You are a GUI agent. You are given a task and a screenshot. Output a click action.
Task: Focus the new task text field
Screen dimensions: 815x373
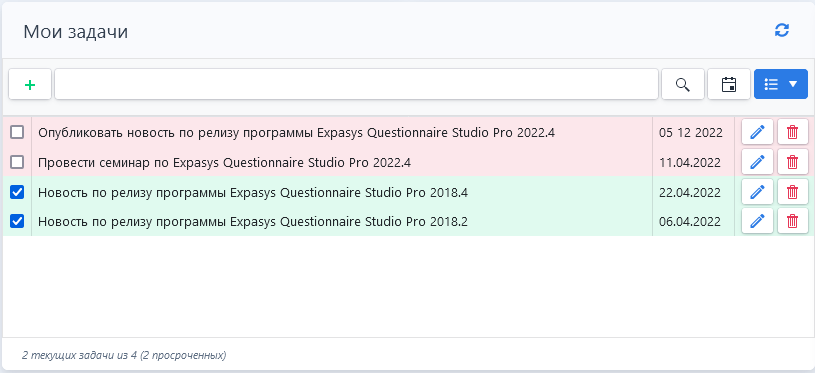(x=357, y=84)
